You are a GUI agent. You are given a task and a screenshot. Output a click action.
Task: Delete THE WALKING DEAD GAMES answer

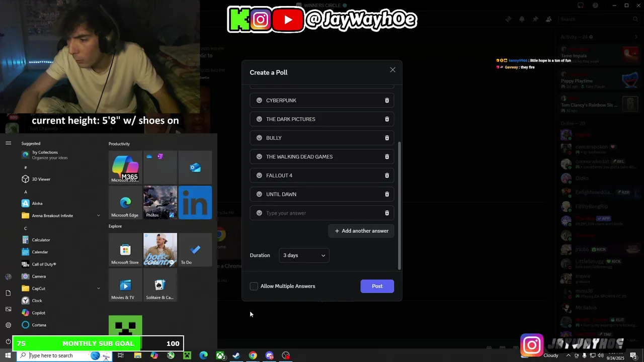coord(387,157)
